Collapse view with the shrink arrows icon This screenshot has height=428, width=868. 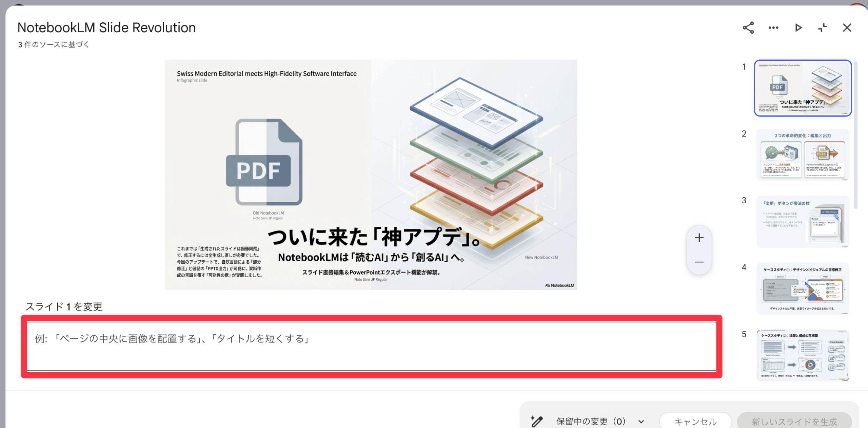click(823, 28)
